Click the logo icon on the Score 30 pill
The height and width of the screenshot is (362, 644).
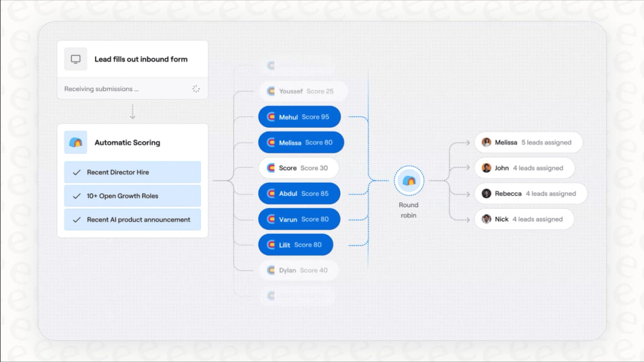click(271, 168)
